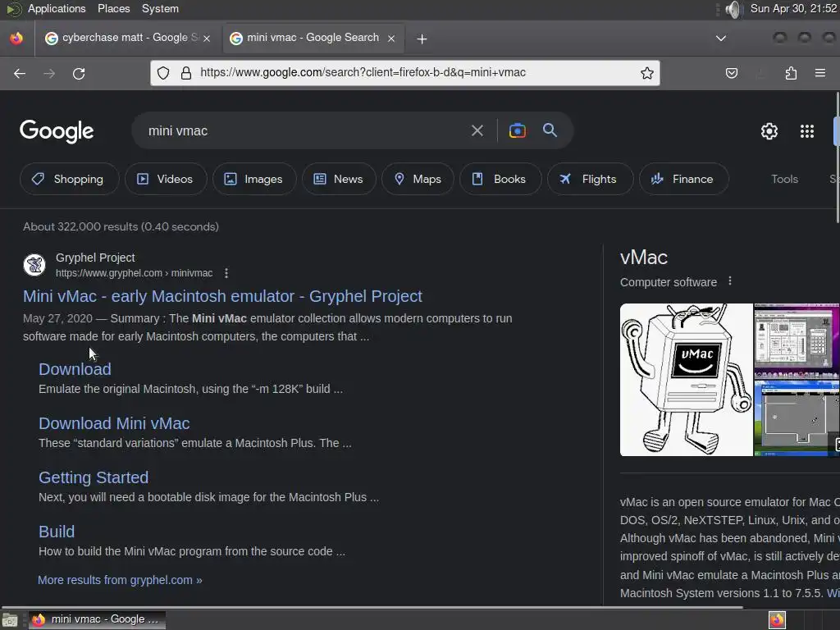Viewport: 840px width, 630px height.
Task: Click the address bar URL
Action: [363, 72]
